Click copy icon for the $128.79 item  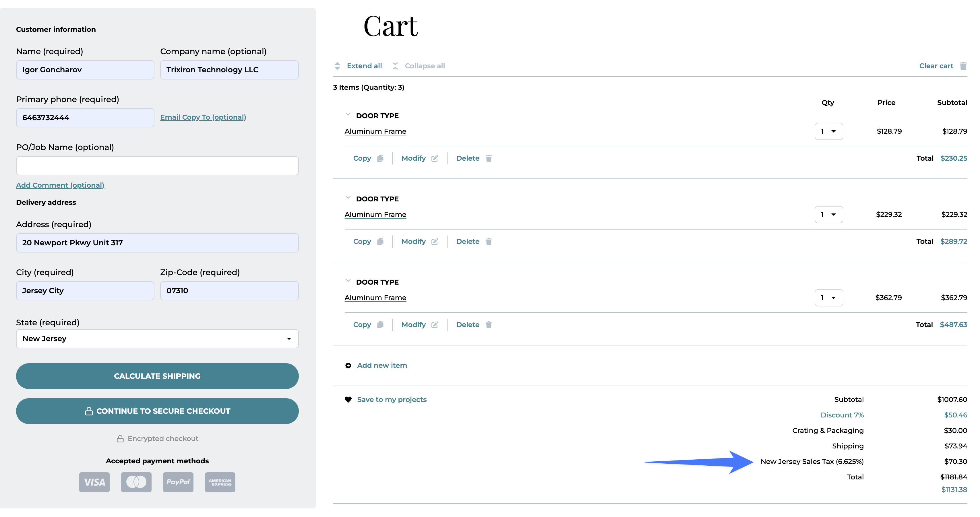point(380,158)
